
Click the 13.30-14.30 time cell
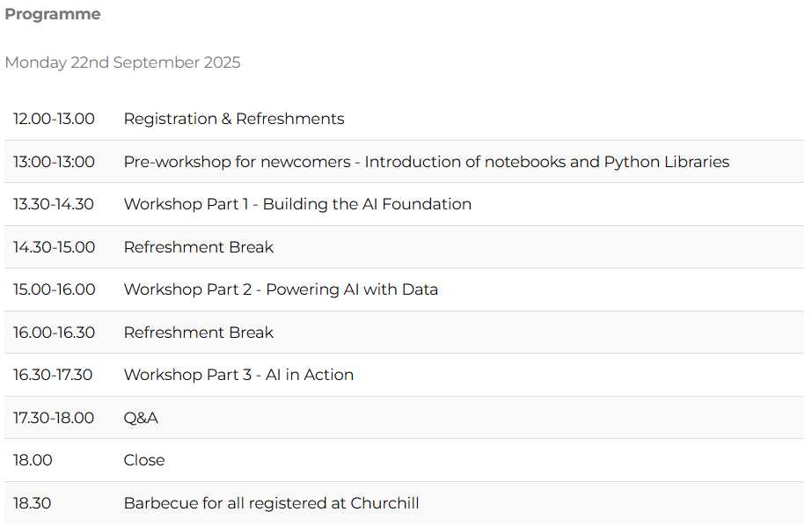pyautogui.click(x=53, y=204)
